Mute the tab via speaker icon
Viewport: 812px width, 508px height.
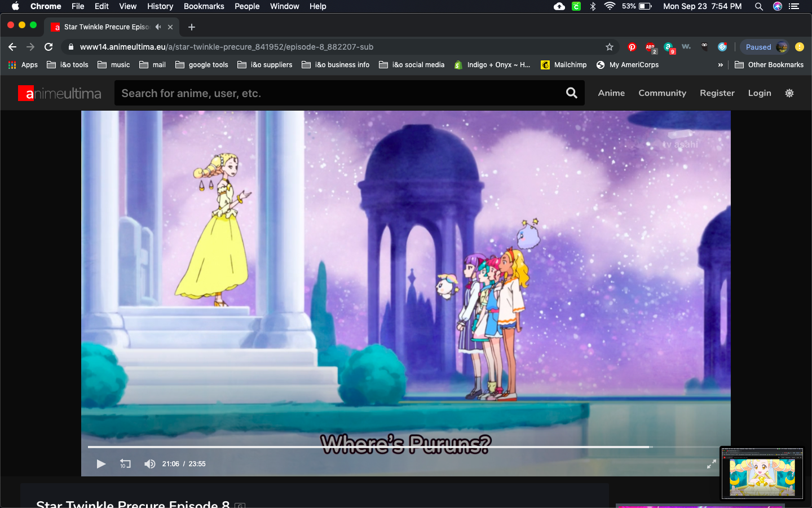pos(158,27)
